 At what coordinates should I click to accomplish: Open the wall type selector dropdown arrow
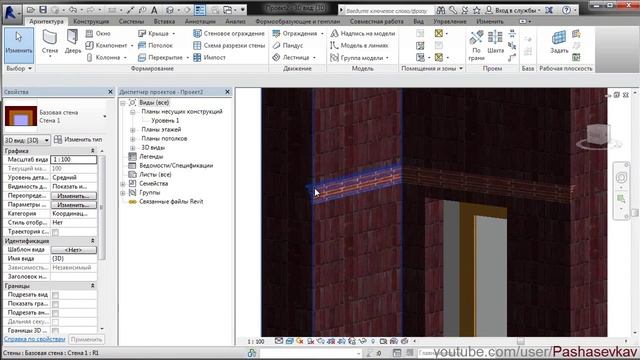point(104,117)
